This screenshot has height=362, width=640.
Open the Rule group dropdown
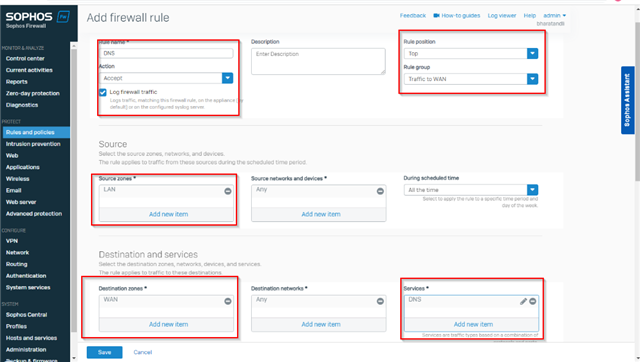(532, 79)
